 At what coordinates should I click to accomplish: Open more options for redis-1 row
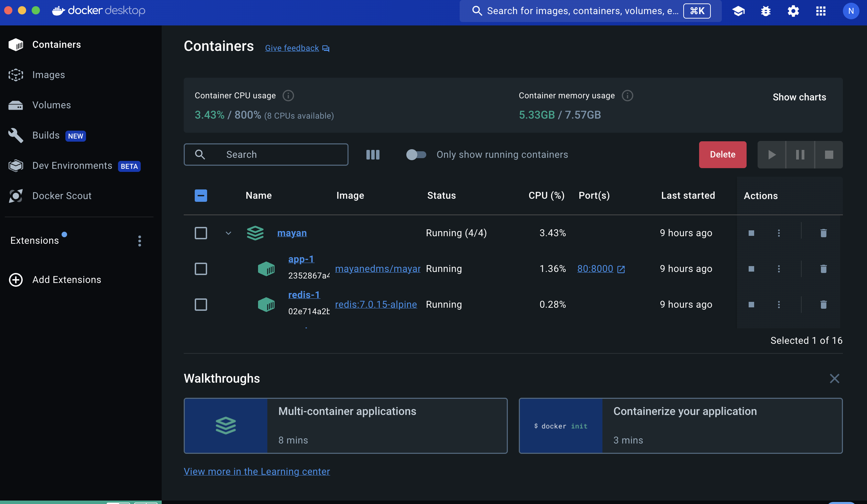coord(779,305)
